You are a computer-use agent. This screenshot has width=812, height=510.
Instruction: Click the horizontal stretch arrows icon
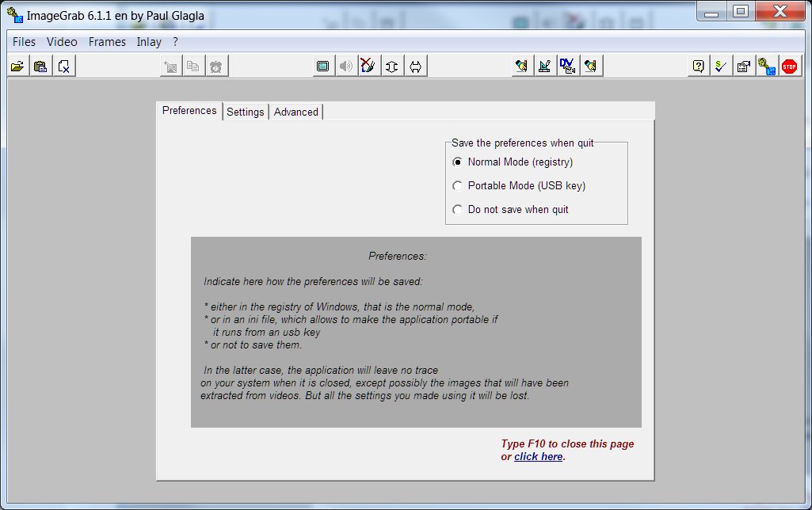click(x=414, y=67)
